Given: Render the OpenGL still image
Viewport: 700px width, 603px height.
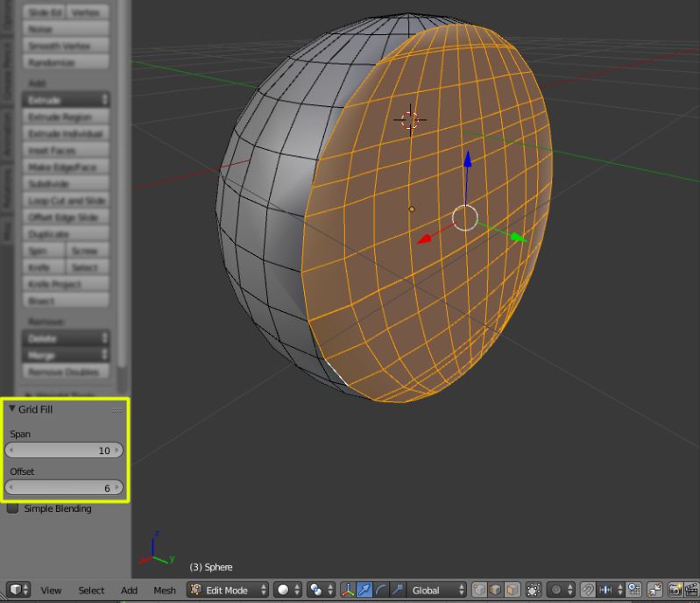Looking at the screenshot, I should point(675,590).
